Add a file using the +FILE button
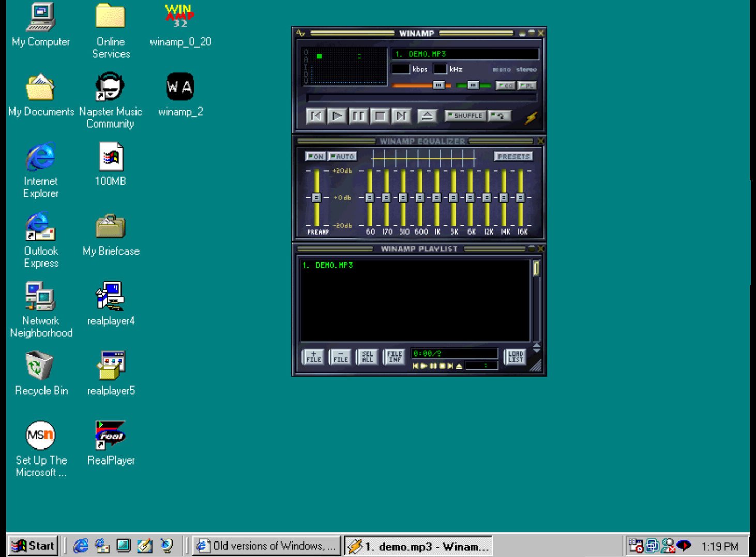The height and width of the screenshot is (557, 756). point(313,356)
